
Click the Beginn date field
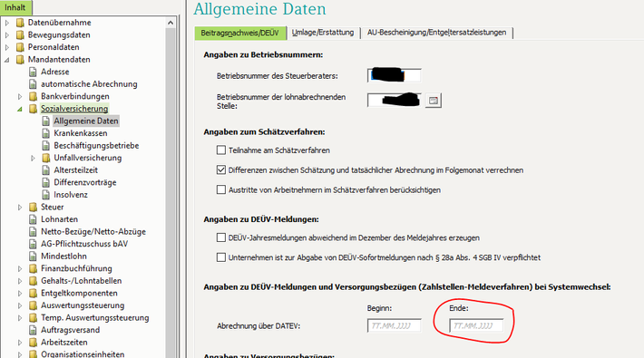coord(394,325)
